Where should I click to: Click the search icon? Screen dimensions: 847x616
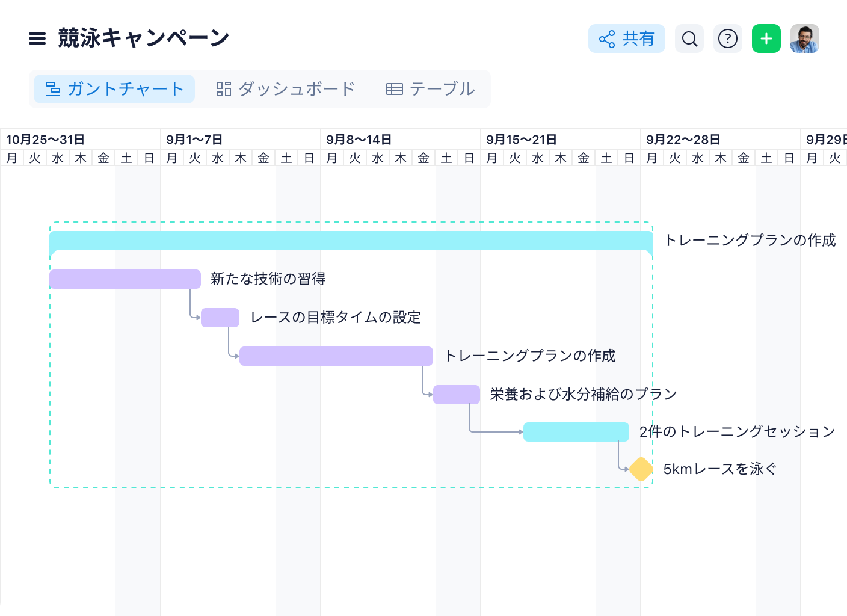point(689,38)
